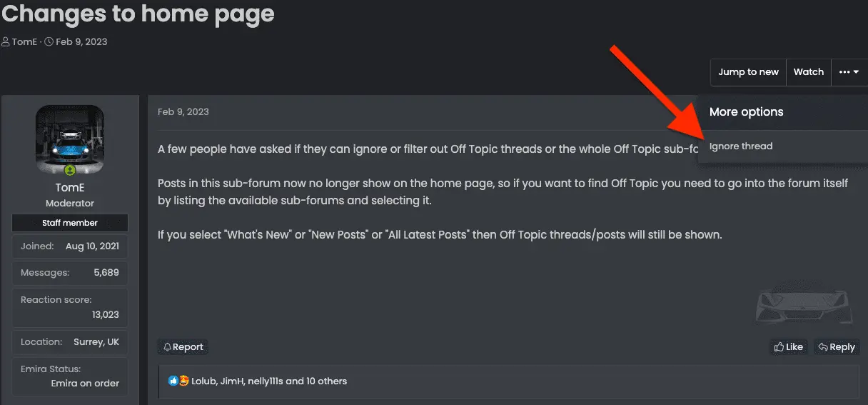This screenshot has width=868, height=405.
Task: Open TomE's car avatar image
Action: [70, 138]
